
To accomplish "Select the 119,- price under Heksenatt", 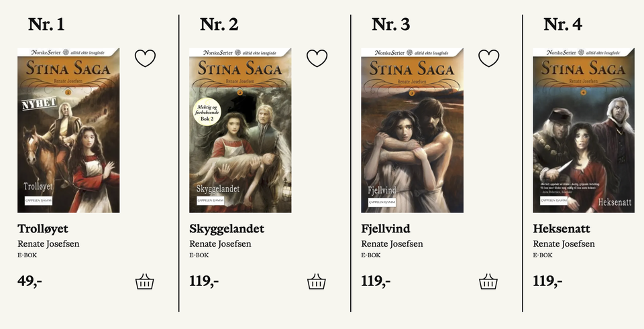I will tap(547, 281).
